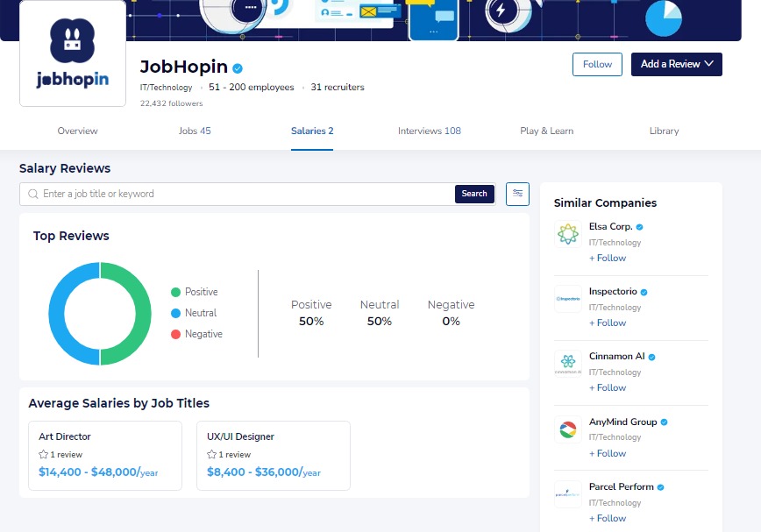Click the star icon on Art Director card
The height and width of the screenshot is (532, 761).
(x=43, y=454)
